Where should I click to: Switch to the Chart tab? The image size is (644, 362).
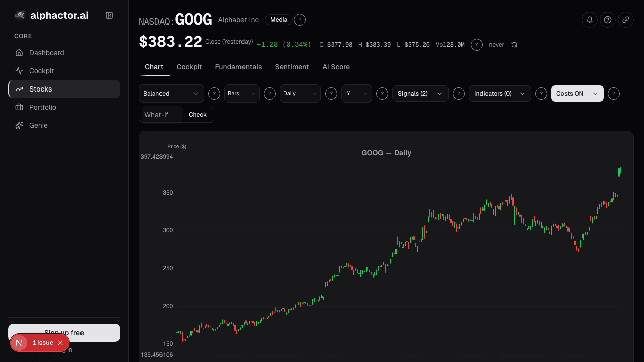coord(154,67)
